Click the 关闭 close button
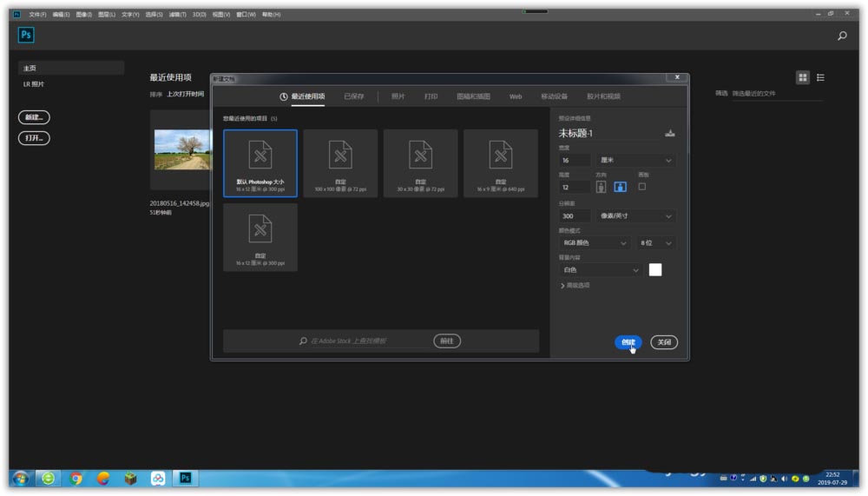 click(x=664, y=342)
